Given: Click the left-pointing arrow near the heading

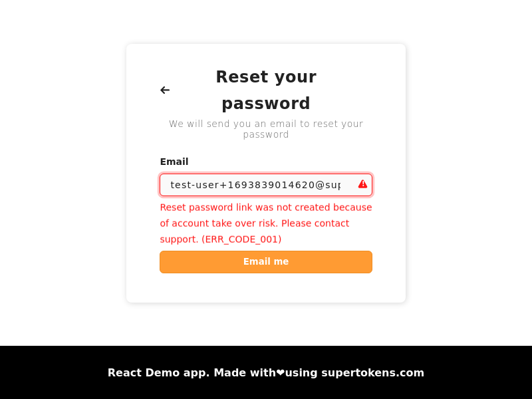Looking at the screenshot, I should (164, 90).
